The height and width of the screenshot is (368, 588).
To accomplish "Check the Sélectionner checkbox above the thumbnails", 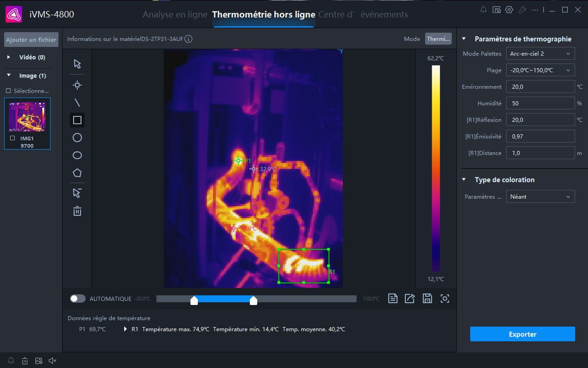I will coord(8,91).
